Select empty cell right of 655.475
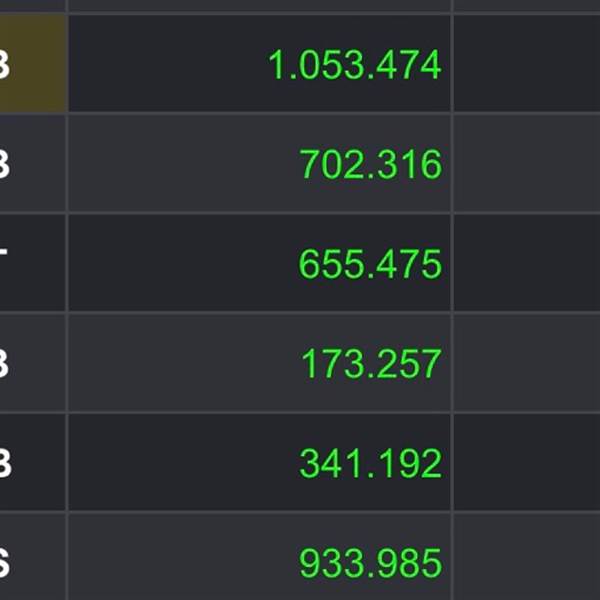 (527, 263)
